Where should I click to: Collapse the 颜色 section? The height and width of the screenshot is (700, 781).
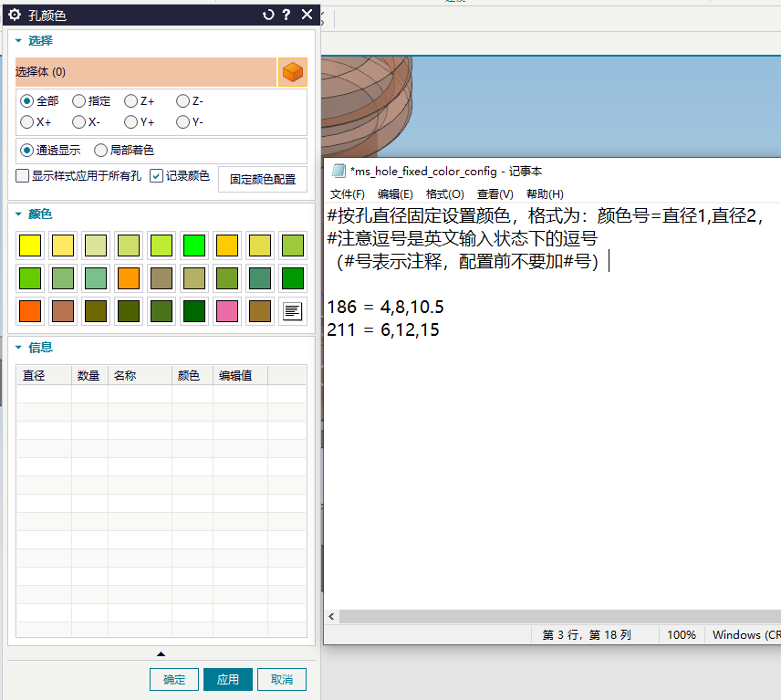(x=18, y=214)
